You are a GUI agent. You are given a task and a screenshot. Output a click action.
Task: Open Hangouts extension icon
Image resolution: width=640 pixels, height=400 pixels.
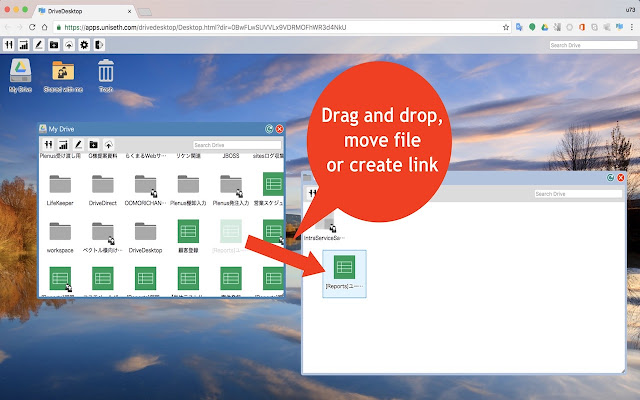click(532, 27)
